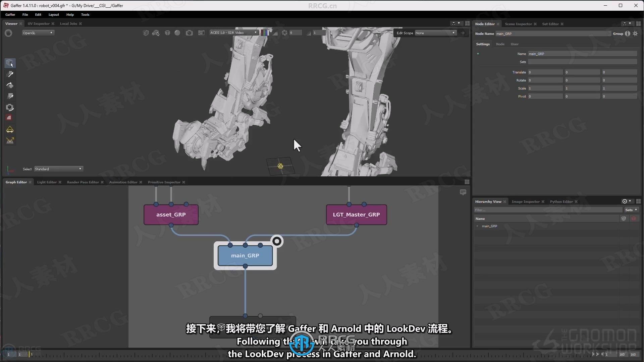Open the viewer shading sphere menu
Screen dimensions: 644x362
tap(177, 33)
